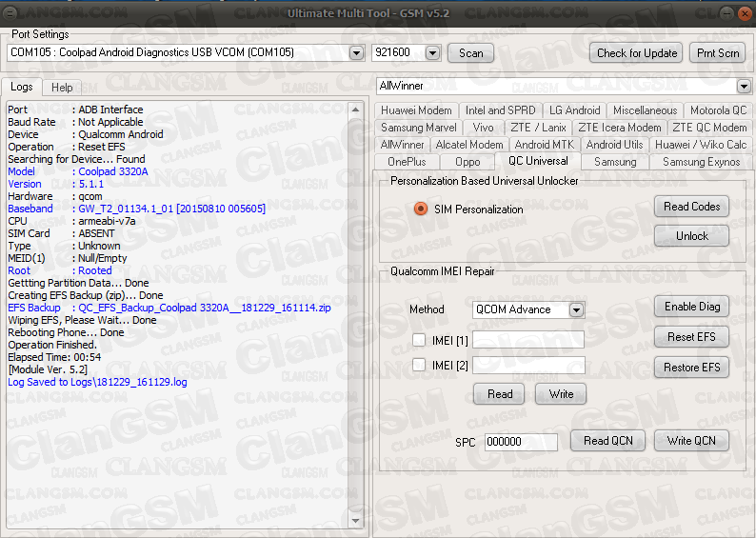The width and height of the screenshot is (756, 538).
Task: Enable the IMEI [2] checkbox
Action: pos(419,365)
